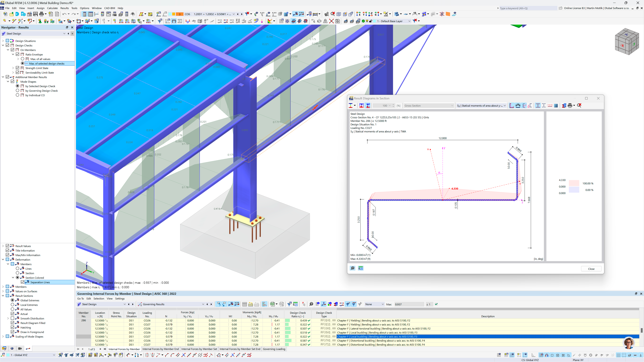The height and width of the screenshot is (362, 644).
Task: Click the Isometric View cube in top right
Action: (x=627, y=41)
